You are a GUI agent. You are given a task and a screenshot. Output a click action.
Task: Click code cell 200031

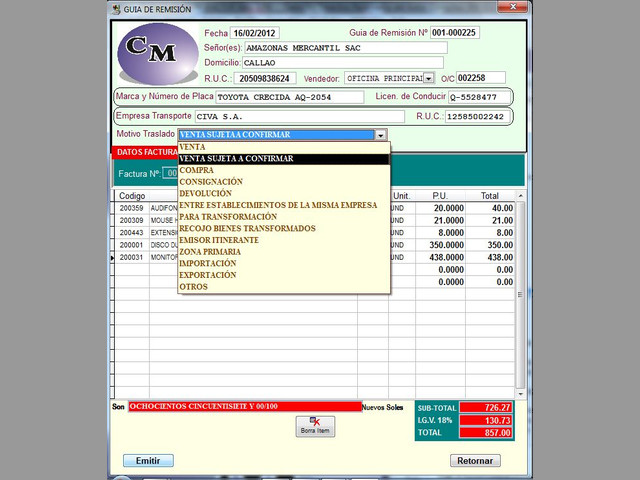(132, 257)
